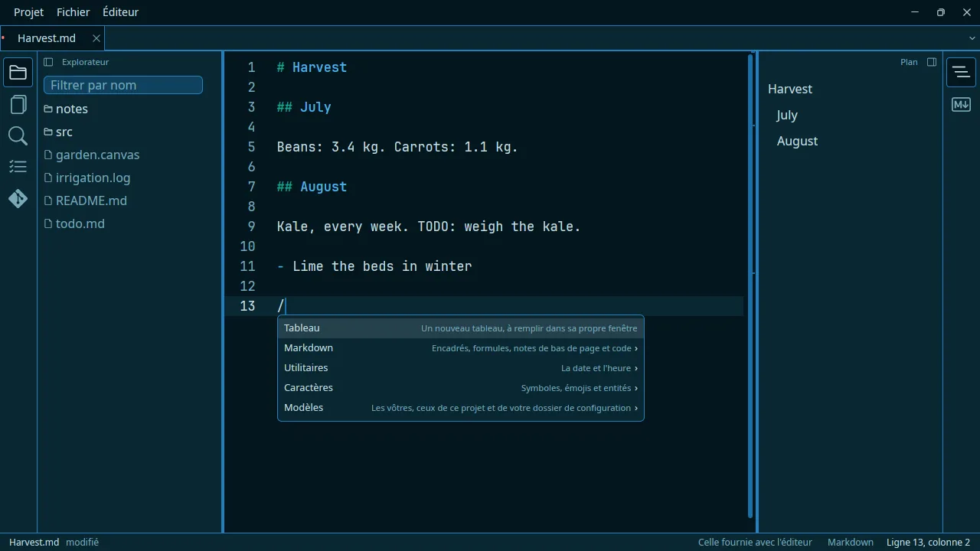The width and height of the screenshot is (980, 551).
Task: Click the 'Lime the beds in winter' line
Action: pyautogui.click(x=374, y=266)
